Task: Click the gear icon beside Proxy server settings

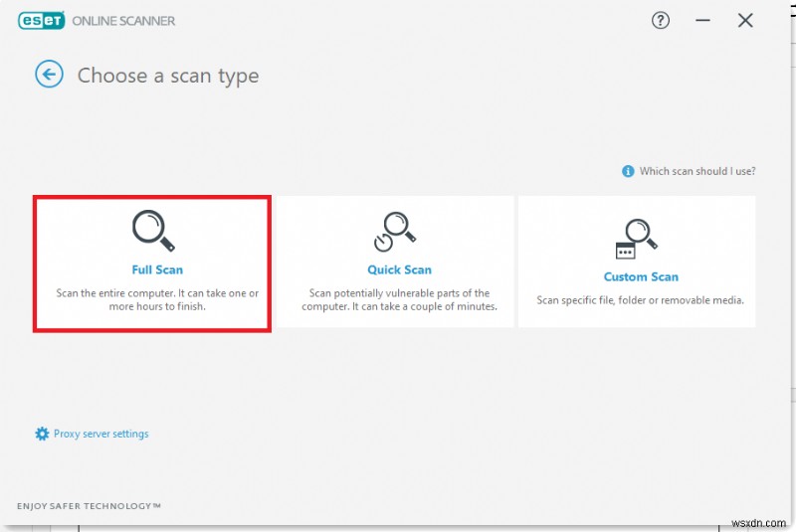Action: click(x=42, y=434)
